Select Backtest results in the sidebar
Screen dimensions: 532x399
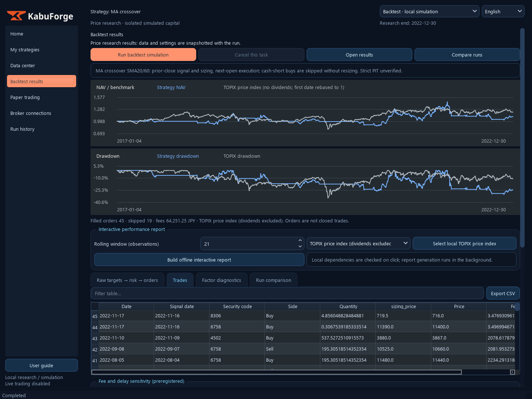pos(41,81)
